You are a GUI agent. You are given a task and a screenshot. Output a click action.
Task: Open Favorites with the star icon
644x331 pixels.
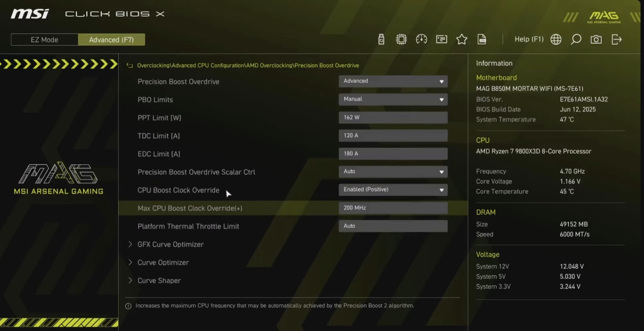pyautogui.click(x=462, y=39)
